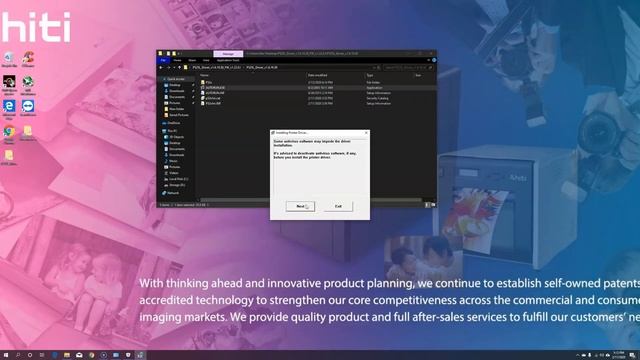Open the address bar history dropdown
The image size is (640, 360).
[x=374, y=67]
